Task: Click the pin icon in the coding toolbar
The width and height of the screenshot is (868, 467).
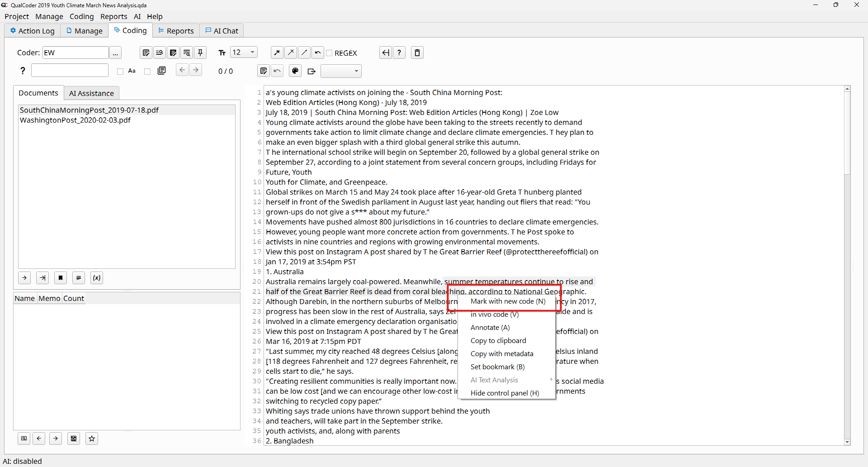Action: [x=200, y=53]
